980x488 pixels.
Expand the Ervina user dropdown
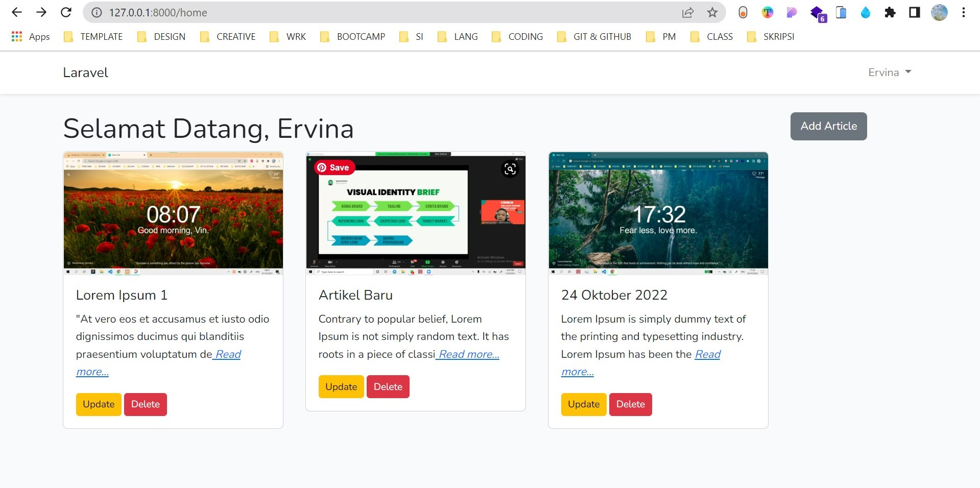[889, 72]
